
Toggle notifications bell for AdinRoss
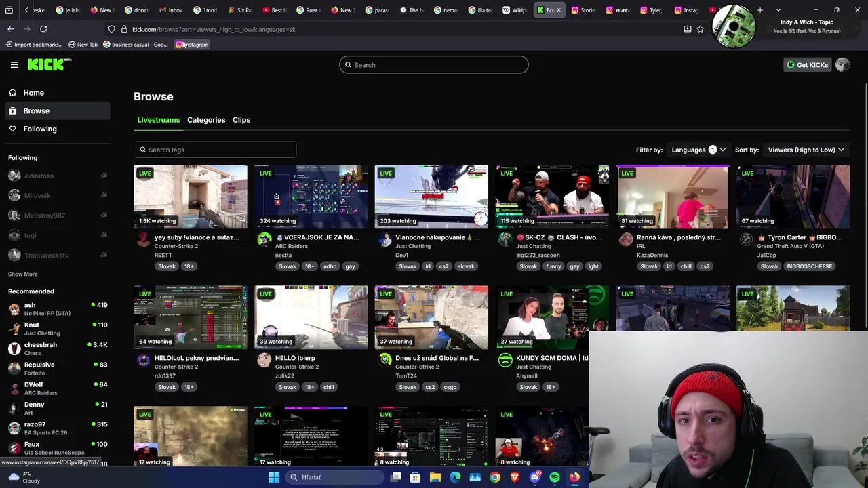point(104,176)
